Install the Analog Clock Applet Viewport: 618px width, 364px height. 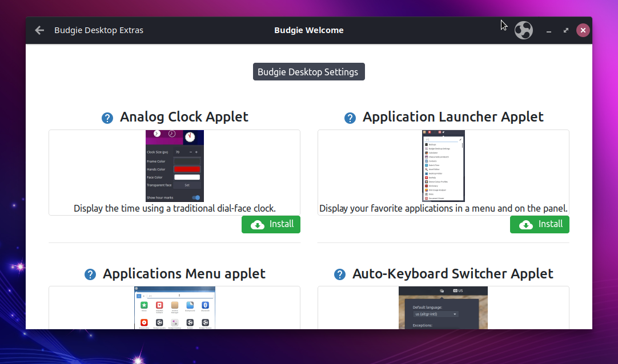[271, 224]
